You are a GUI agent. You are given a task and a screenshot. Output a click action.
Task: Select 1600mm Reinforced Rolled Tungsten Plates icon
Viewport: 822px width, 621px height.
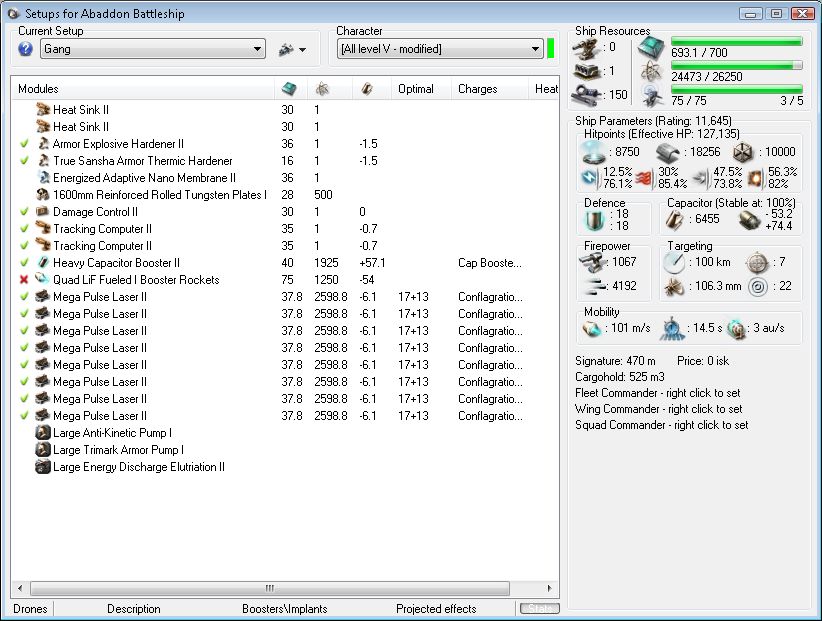click(x=42, y=194)
